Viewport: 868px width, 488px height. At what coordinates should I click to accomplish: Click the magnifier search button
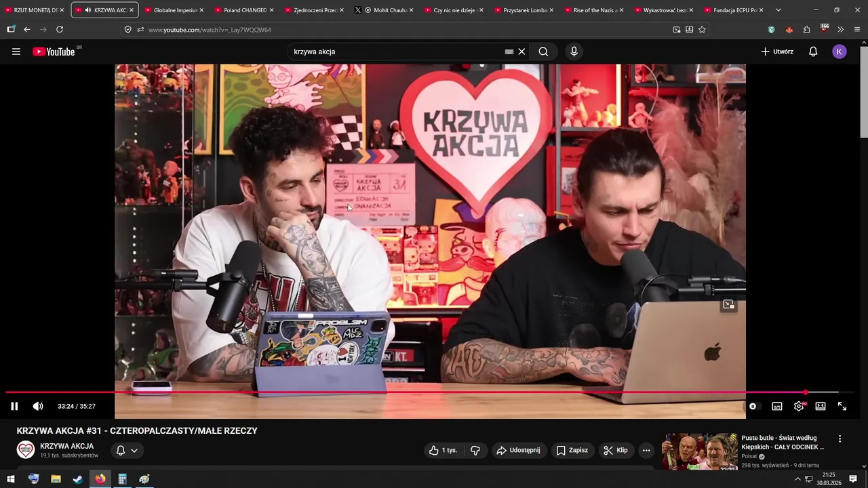click(543, 52)
